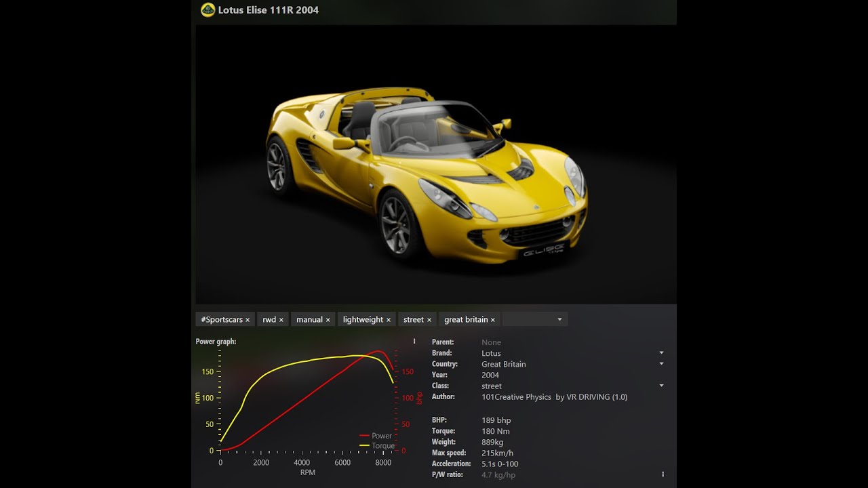The height and width of the screenshot is (488, 868).
Task: Click the Parent value None
Action: tap(491, 342)
